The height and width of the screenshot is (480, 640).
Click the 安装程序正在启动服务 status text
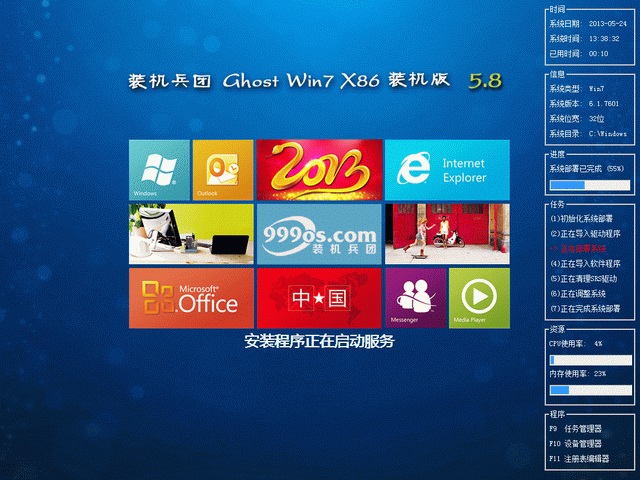pos(319,341)
